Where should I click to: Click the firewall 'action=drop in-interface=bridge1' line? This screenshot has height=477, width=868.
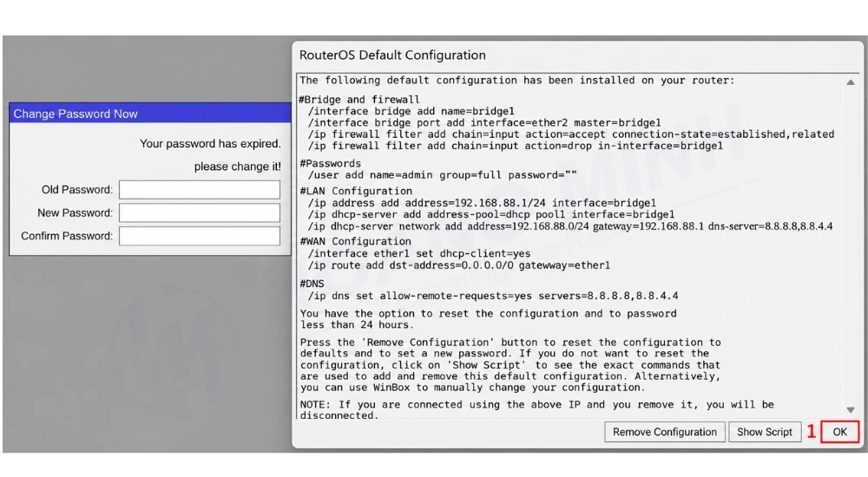pyautogui.click(x=516, y=146)
